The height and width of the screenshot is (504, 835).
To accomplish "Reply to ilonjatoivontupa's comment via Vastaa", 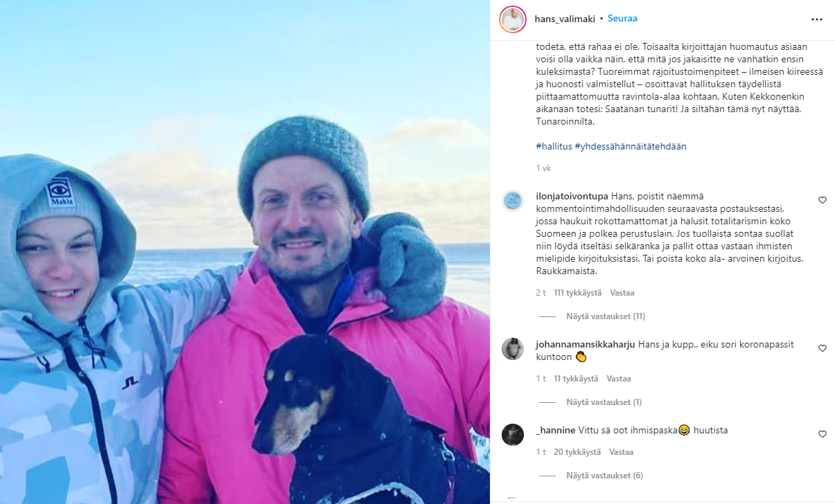I will click(x=622, y=293).
